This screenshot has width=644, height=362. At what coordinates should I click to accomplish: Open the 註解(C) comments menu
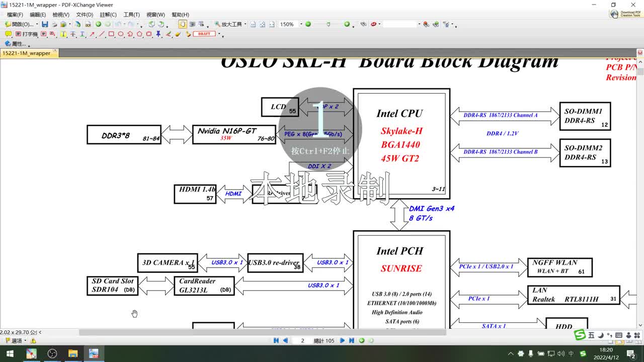pos(108,15)
